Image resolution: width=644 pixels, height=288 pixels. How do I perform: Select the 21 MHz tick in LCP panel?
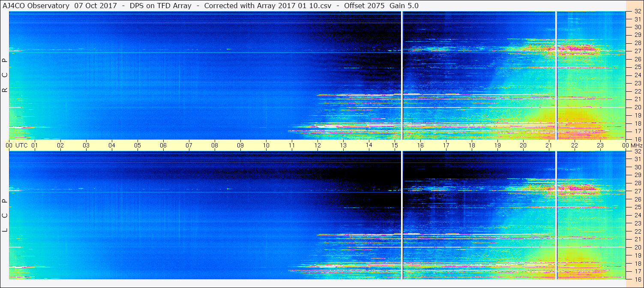[638, 239]
